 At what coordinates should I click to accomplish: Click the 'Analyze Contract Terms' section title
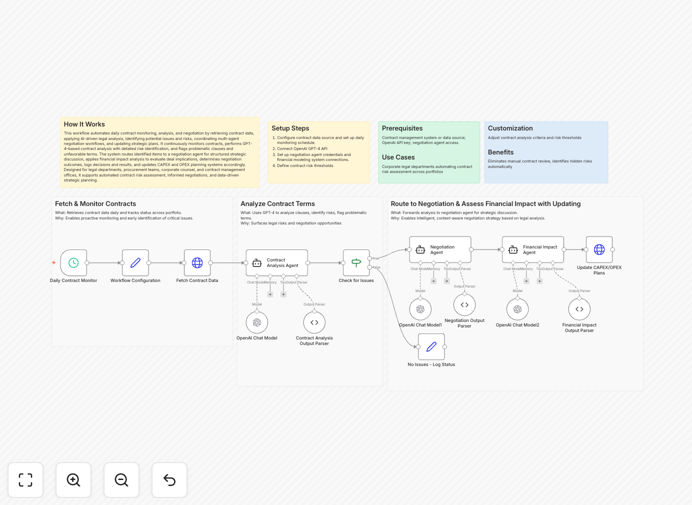tap(278, 204)
